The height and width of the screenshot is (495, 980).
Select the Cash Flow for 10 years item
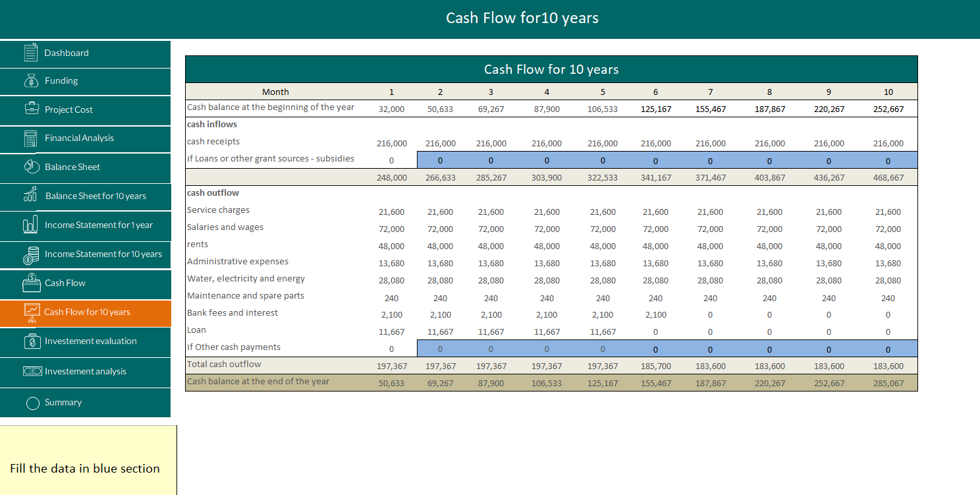tap(85, 313)
